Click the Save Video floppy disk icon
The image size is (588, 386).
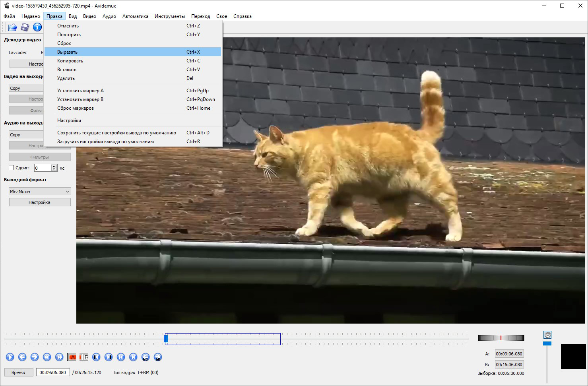(x=25, y=27)
